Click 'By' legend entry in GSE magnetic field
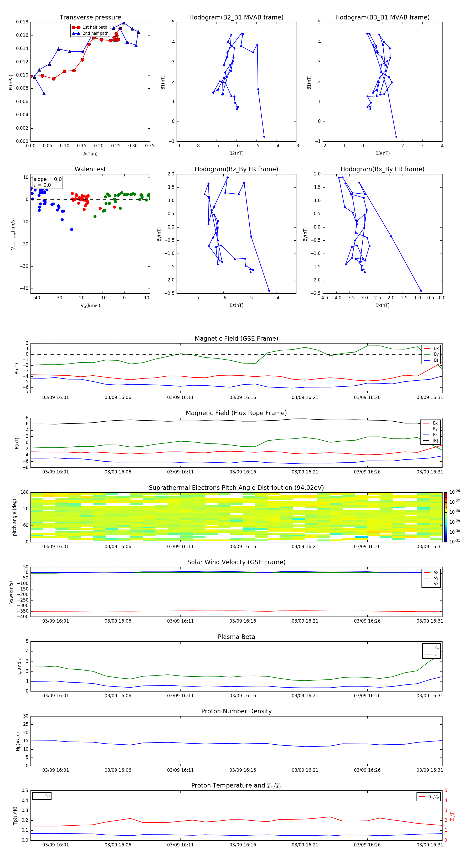 431,354
